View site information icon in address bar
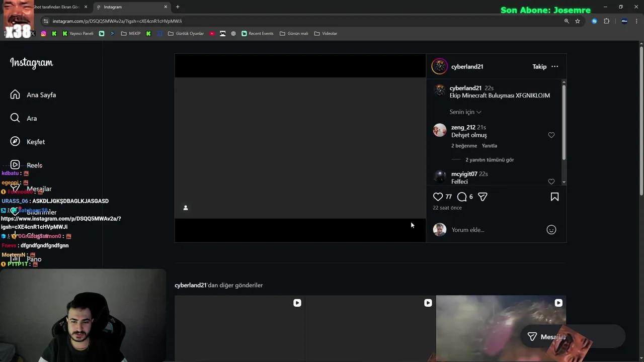 click(x=46, y=21)
